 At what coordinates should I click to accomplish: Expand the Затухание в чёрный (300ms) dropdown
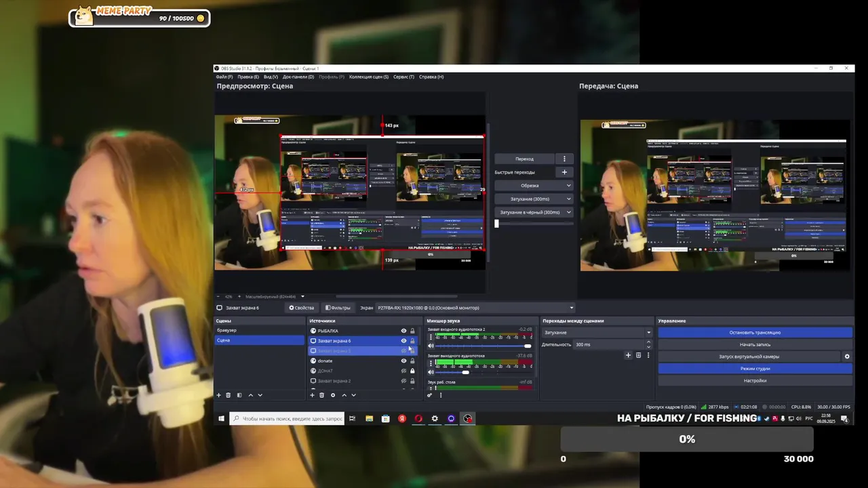[x=534, y=212]
